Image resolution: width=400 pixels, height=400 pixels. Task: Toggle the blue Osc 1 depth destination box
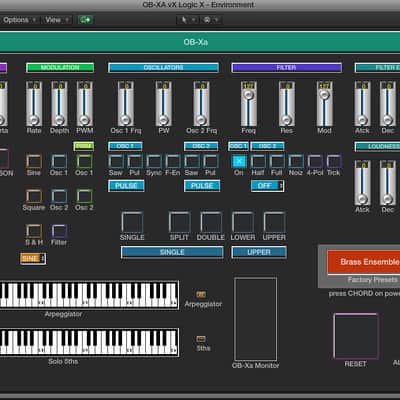[59, 161]
